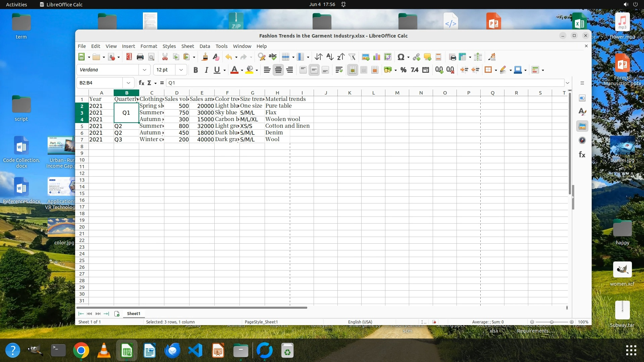Expand the Verdana font name dropdown
The width and height of the screenshot is (644, 362).
tap(145, 70)
